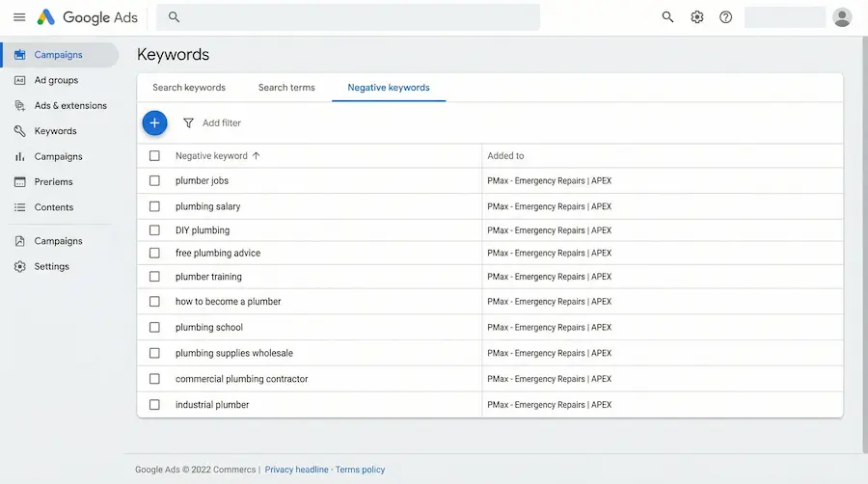Click the 'DIY plumbing' keyword text
Image resolution: width=868 pixels, height=484 pixels.
click(x=203, y=230)
